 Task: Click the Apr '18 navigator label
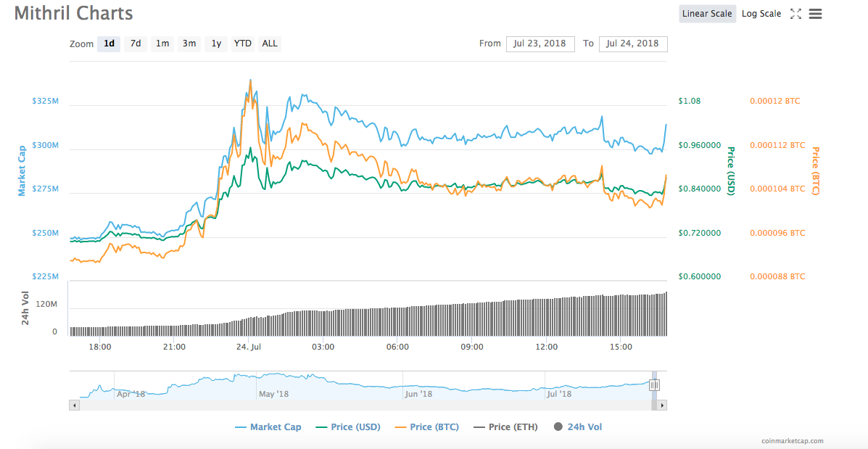pyautogui.click(x=131, y=394)
